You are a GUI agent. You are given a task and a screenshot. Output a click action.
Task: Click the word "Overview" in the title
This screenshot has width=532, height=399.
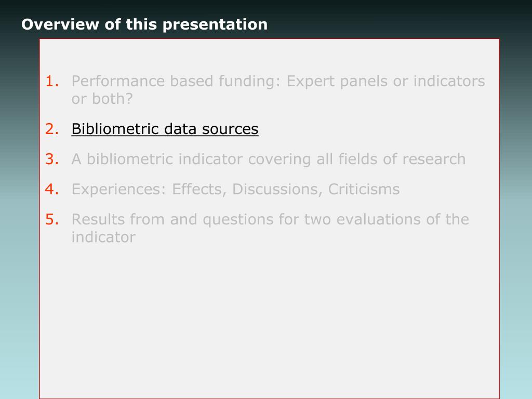coord(60,24)
